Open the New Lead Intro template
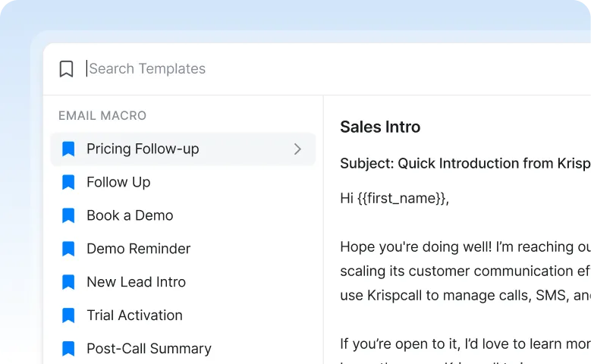Screen dimensions: 591x364 tap(136, 283)
